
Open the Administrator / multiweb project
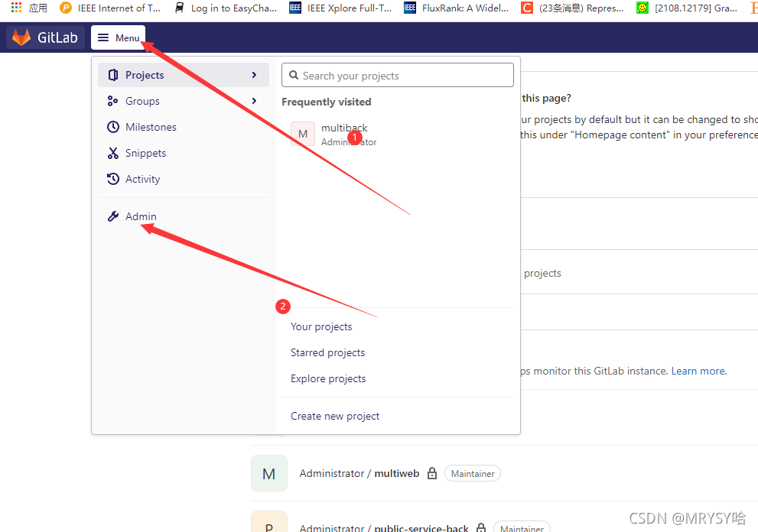click(359, 474)
